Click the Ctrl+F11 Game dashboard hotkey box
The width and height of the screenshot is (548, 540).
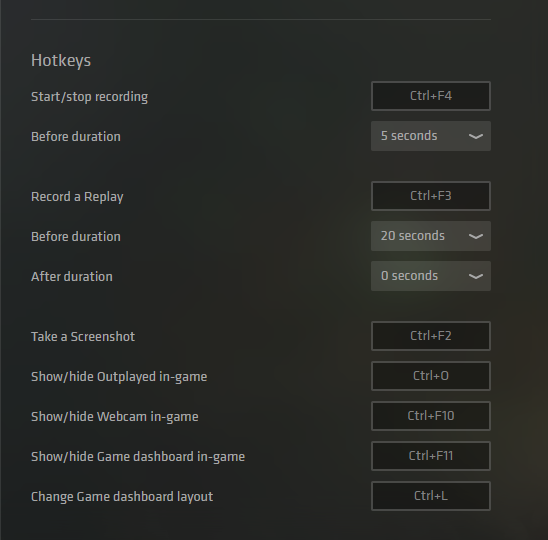[431, 456]
